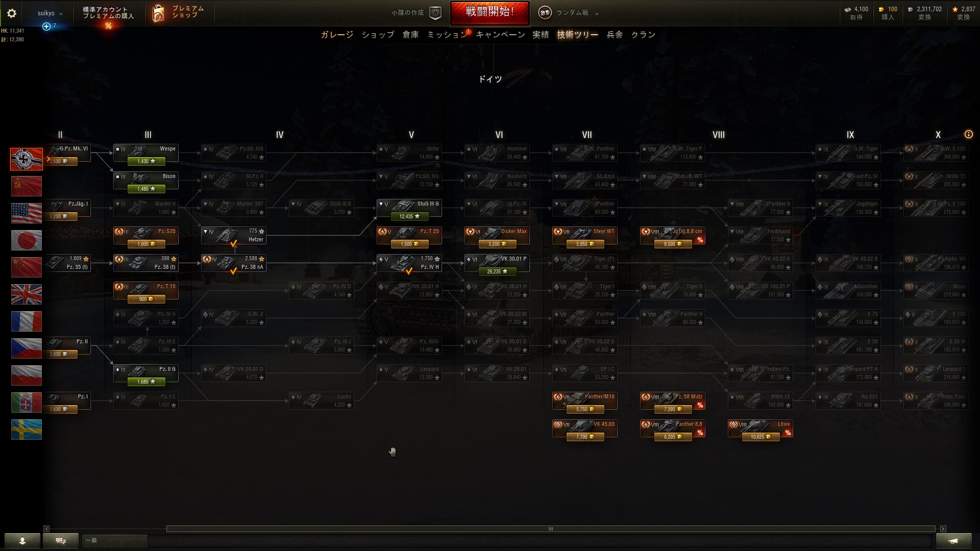This screenshot has width=980, height=551.
Task: Select the Sweden nation flag
Action: tap(27, 430)
